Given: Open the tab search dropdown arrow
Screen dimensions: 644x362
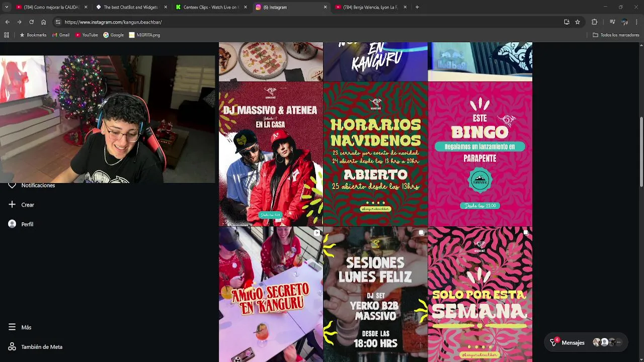Looking at the screenshot, I should tap(6, 7).
